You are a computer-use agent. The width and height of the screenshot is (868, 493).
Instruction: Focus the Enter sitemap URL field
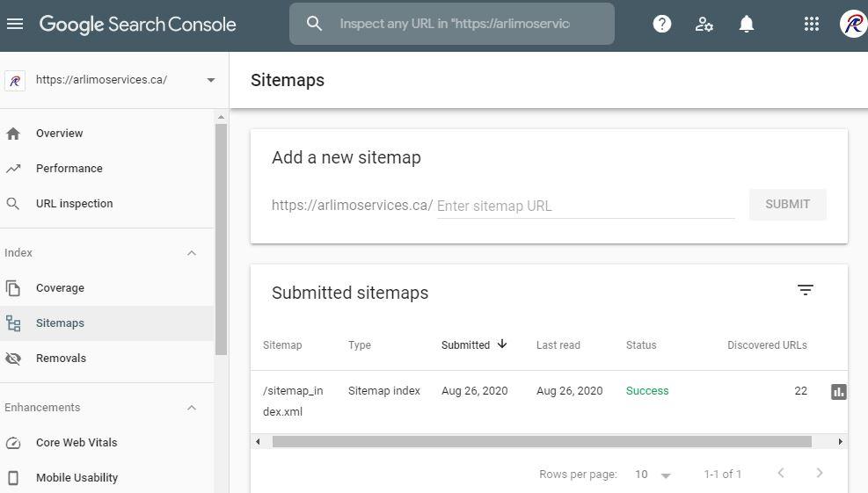pos(586,206)
